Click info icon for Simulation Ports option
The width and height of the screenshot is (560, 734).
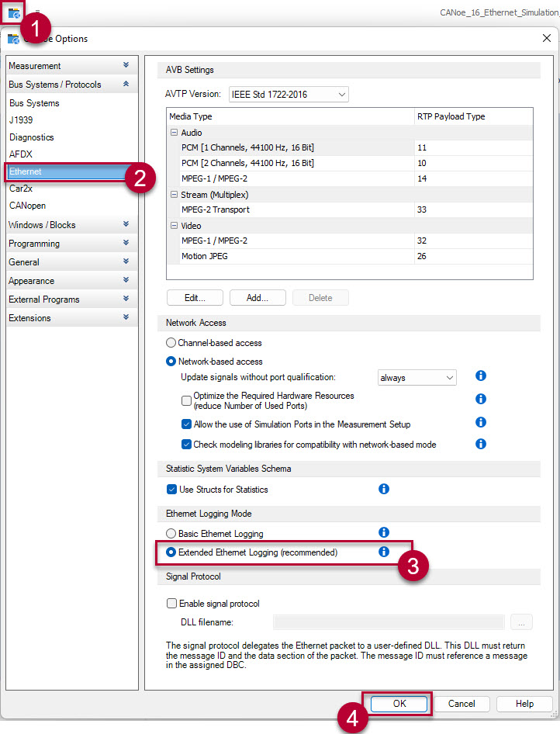[480, 423]
